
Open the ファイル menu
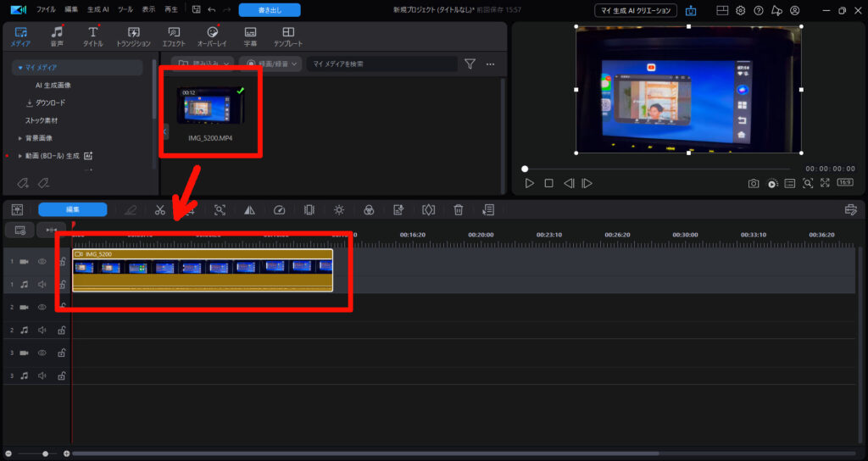[x=46, y=9]
